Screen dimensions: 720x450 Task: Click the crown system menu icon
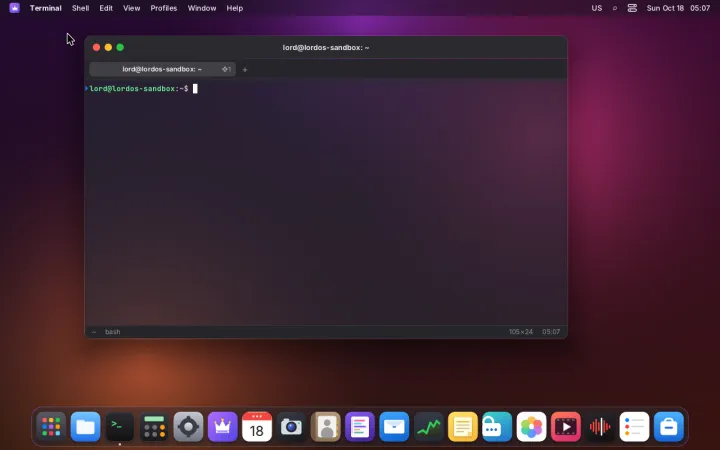tap(14, 8)
